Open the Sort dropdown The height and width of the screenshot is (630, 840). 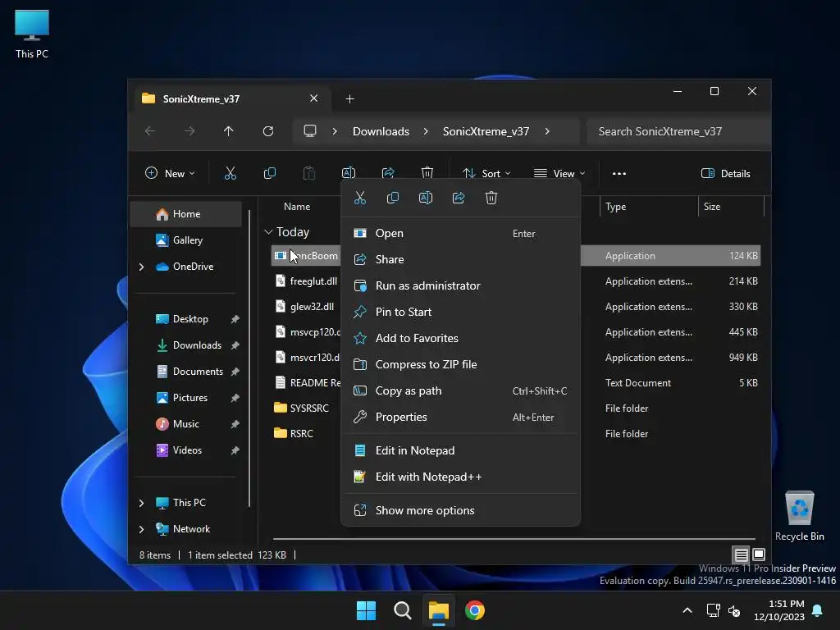tap(486, 174)
